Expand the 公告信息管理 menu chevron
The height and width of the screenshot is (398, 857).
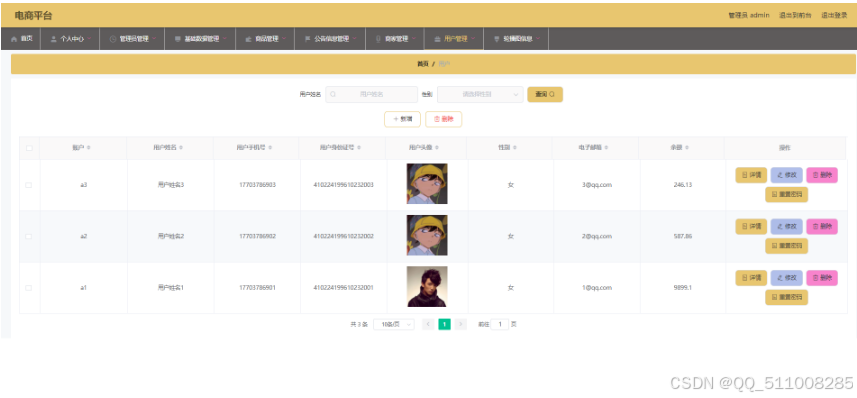354,39
